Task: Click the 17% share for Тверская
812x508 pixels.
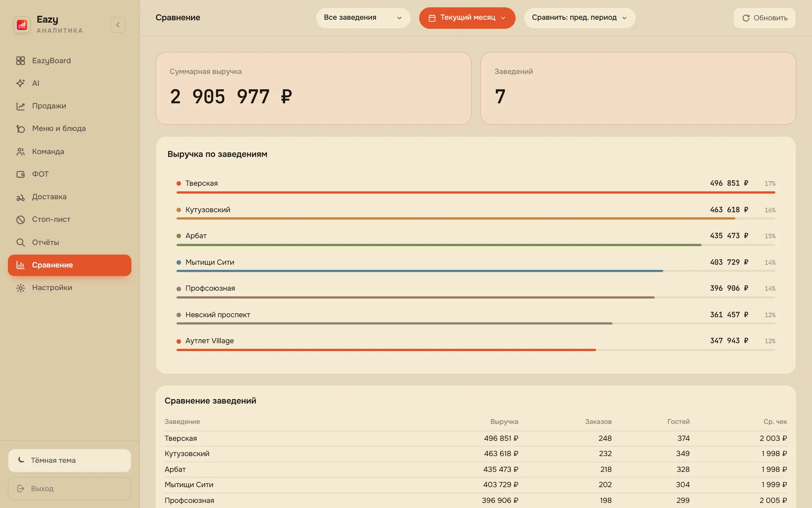Action: coord(770,184)
